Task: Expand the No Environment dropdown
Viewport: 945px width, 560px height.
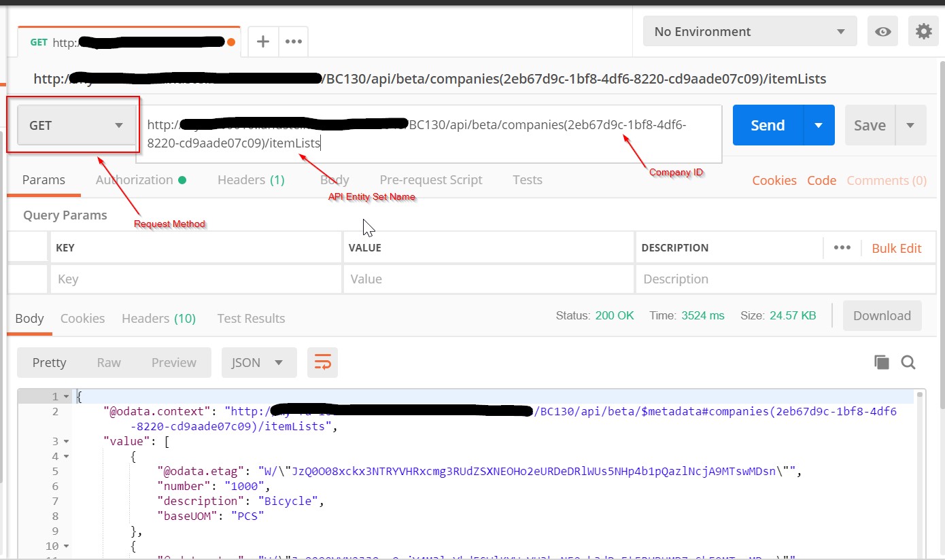Action: click(x=750, y=32)
